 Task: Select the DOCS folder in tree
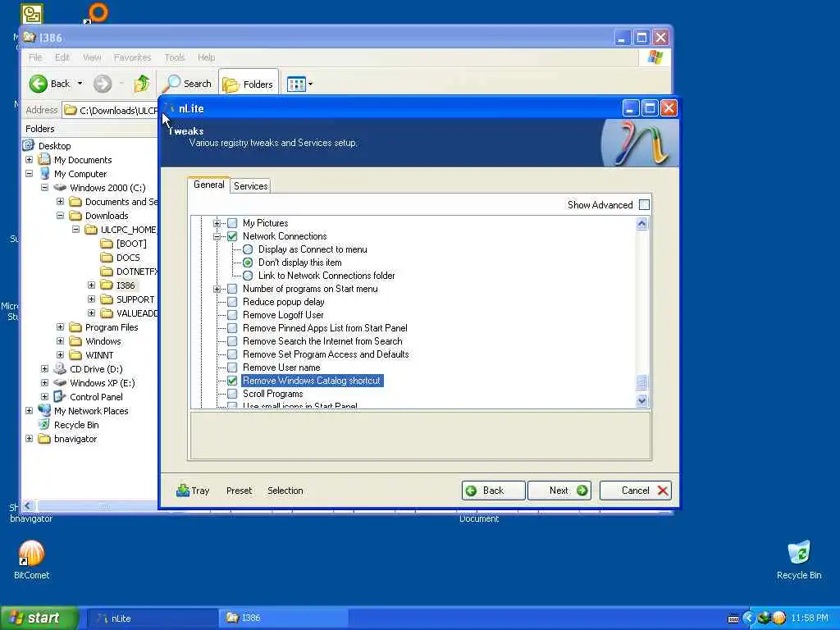pyautogui.click(x=128, y=257)
